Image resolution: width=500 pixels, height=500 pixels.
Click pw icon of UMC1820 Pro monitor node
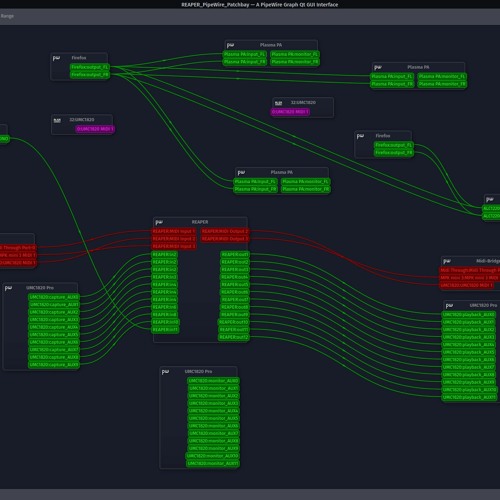point(165,372)
